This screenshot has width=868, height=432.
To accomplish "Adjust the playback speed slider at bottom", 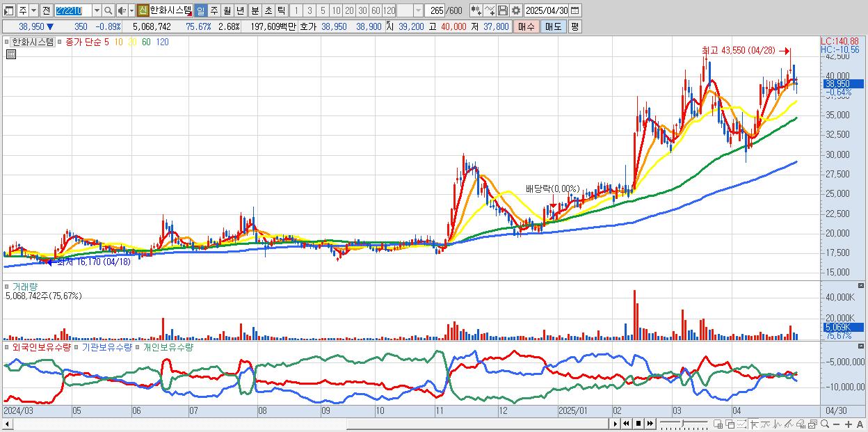I will click(683, 424).
